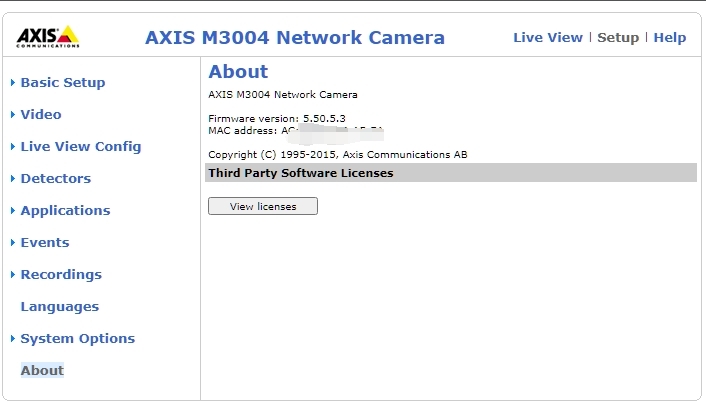
Task: Expand the System Options arrow
Action: pyautogui.click(x=13, y=338)
